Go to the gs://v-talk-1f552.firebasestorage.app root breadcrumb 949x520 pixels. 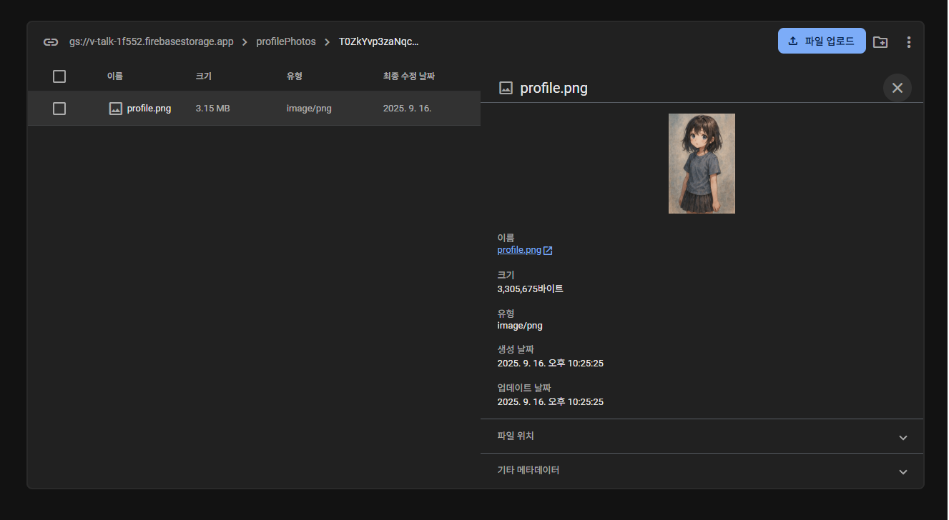(151, 42)
